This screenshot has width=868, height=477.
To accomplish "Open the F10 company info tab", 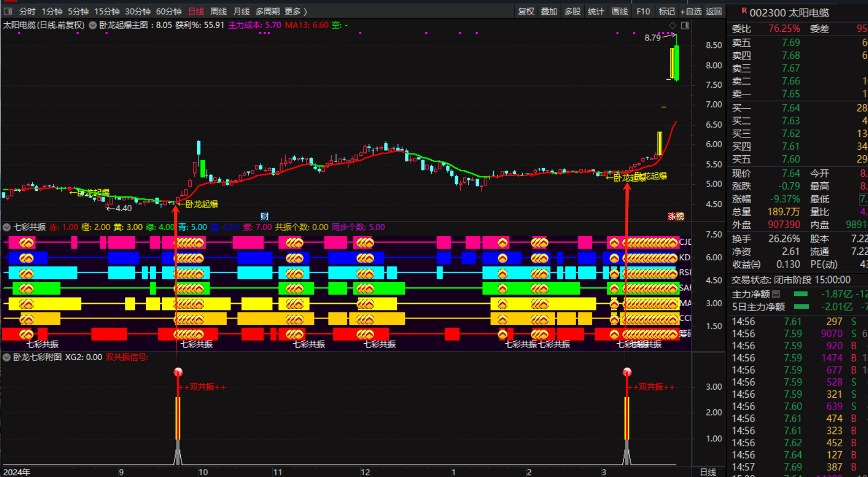I will click(643, 11).
